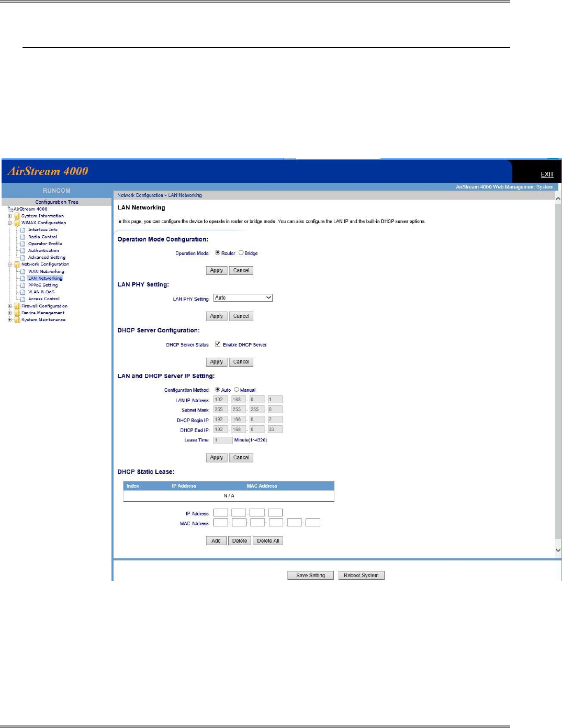Click the System Maintenance folder icon

pyautogui.click(x=17, y=319)
